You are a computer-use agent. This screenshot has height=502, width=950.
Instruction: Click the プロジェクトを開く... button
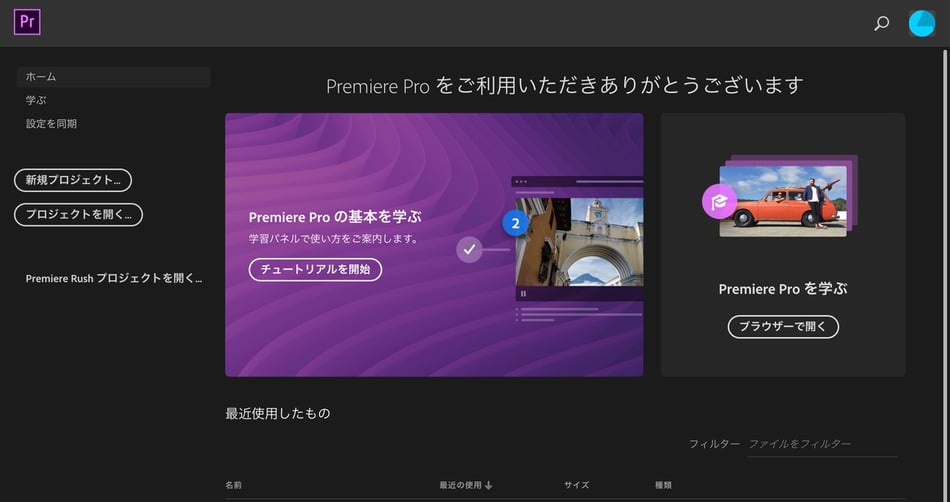coord(78,214)
